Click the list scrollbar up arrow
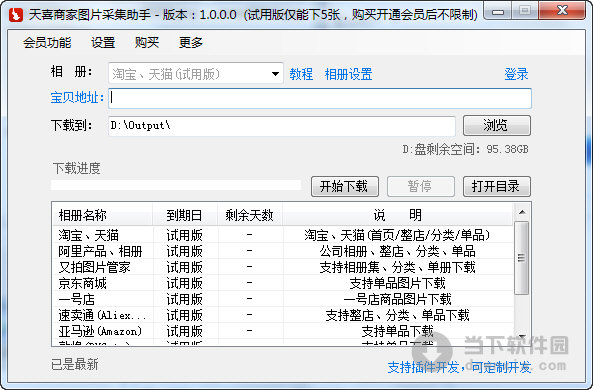This screenshot has height=390, width=593. pos(522,212)
